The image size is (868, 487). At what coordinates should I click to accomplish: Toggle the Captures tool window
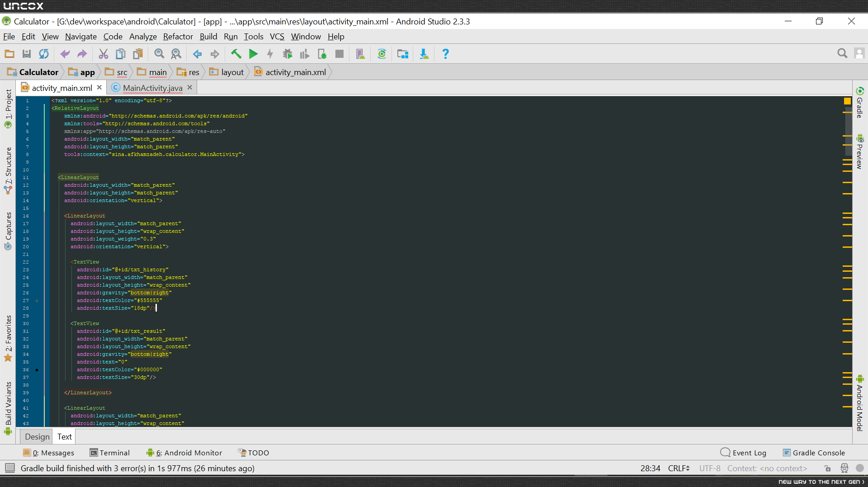8,231
